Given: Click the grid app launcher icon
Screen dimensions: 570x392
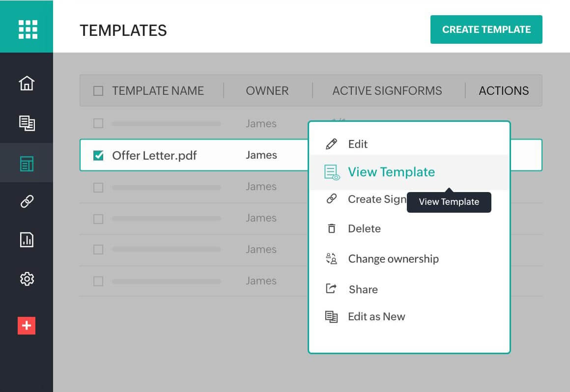Looking at the screenshot, I should tap(27, 29).
